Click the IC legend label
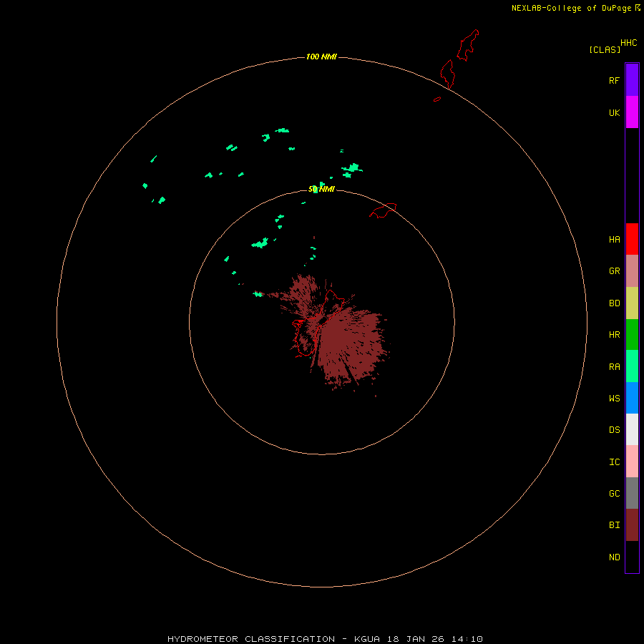 coord(614,462)
